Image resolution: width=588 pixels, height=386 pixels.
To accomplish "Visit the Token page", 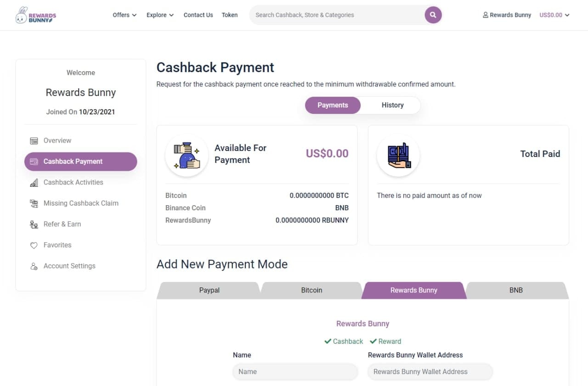I will click(x=229, y=15).
